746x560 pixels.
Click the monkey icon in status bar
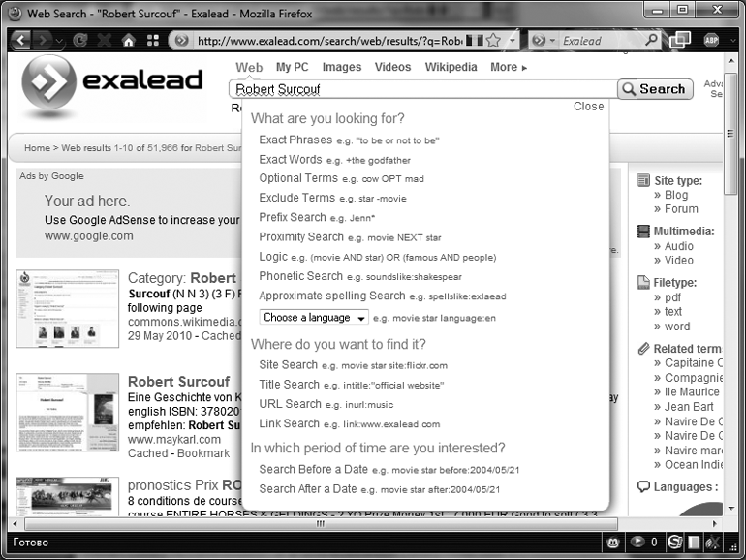(612, 542)
